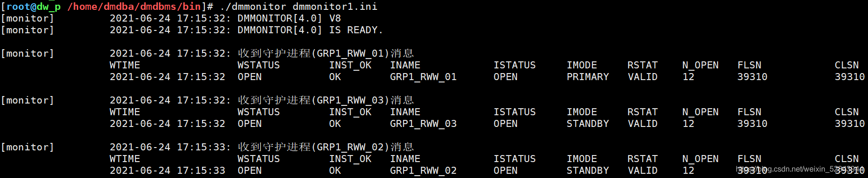
Task: Click the INST_OK header in first table
Action: (350, 65)
